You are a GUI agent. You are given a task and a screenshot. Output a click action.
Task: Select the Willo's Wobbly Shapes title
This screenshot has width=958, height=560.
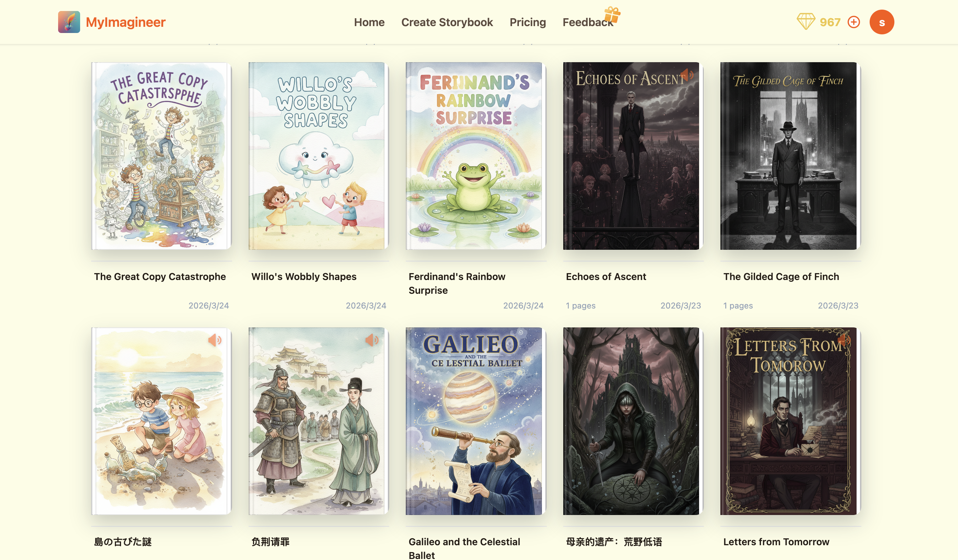coord(304,277)
